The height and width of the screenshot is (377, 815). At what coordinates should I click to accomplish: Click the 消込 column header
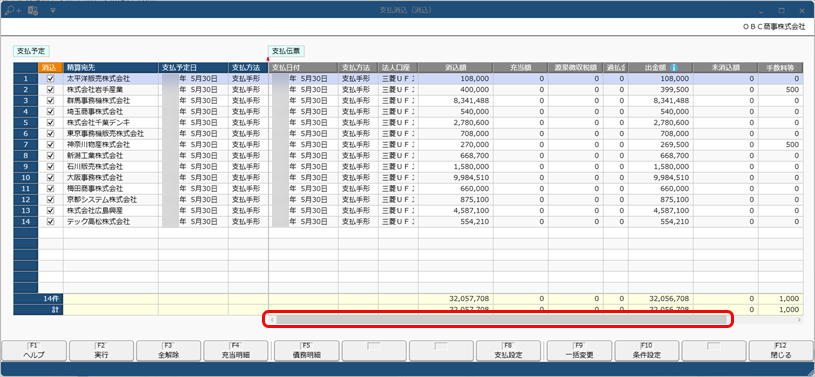[50, 68]
